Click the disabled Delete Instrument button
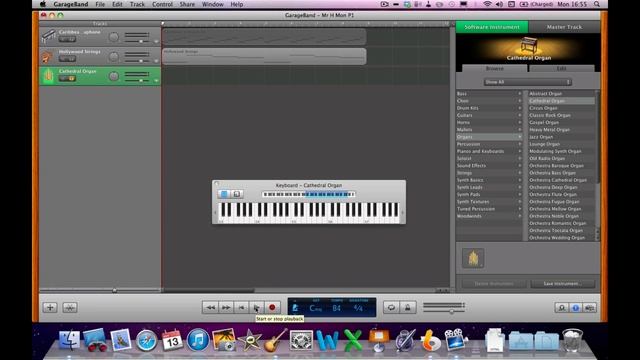The image size is (640, 360). point(494,284)
